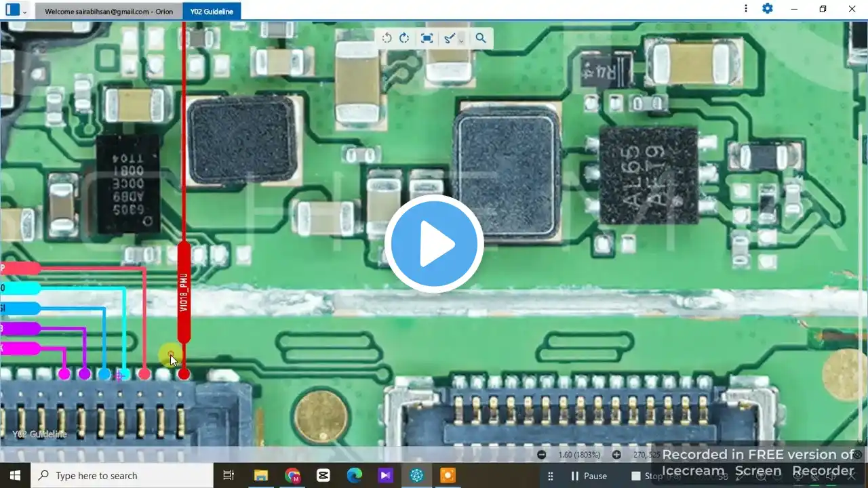The image size is (868, 488).
Task: Zoom out with the minus button
Action: tap(541, 455)
